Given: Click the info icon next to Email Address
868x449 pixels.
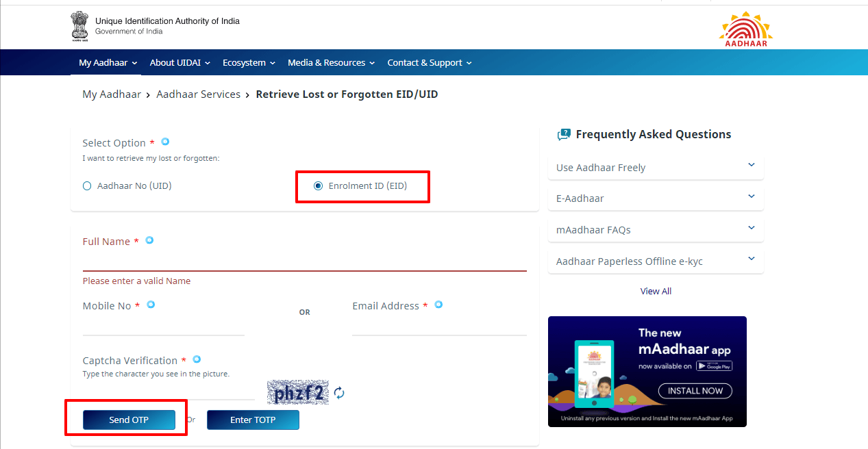Looking at the screenshot, I should [x=438, y=304].
